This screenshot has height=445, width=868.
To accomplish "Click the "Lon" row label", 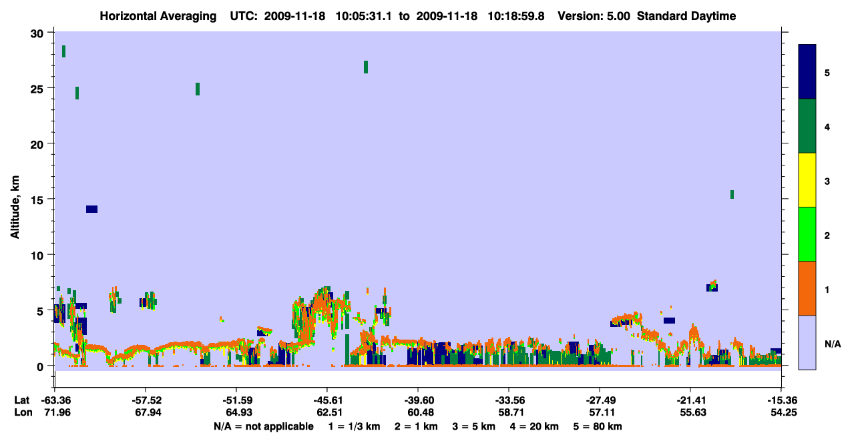I will point(22,412).
